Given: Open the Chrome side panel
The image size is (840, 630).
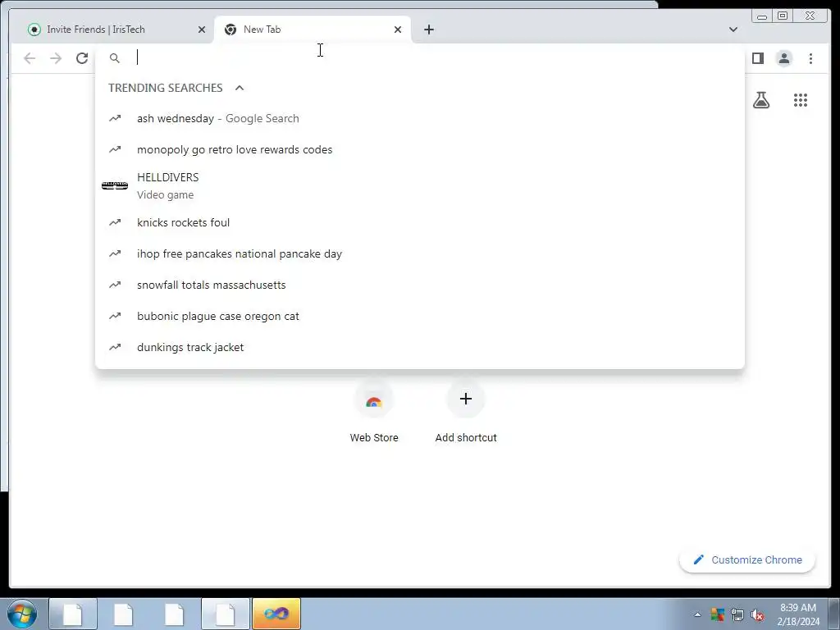Looking at the screenshot, I should 757,58.
